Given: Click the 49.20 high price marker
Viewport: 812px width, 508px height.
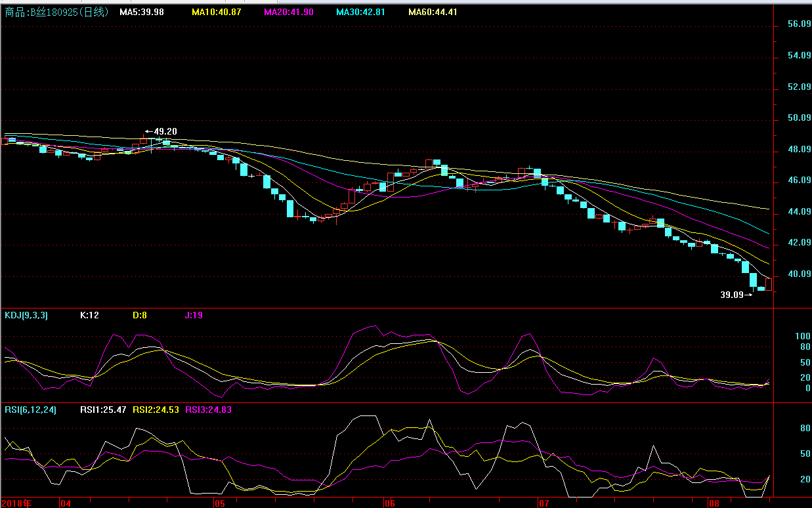Looking at the screenshot, I should 165,131.
